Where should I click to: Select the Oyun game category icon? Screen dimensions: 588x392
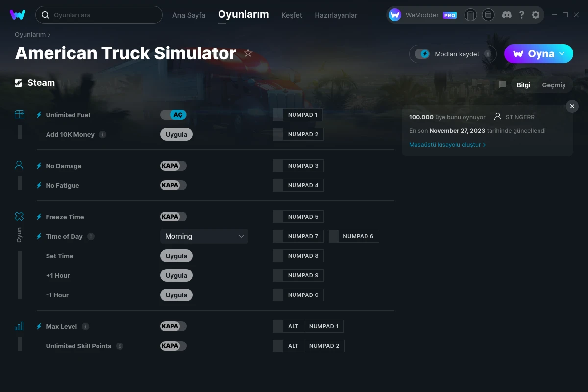[x=19, y=217]
